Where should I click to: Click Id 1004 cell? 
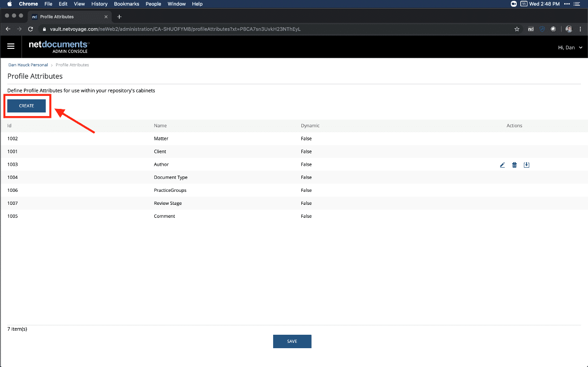(x=13, y=177)
